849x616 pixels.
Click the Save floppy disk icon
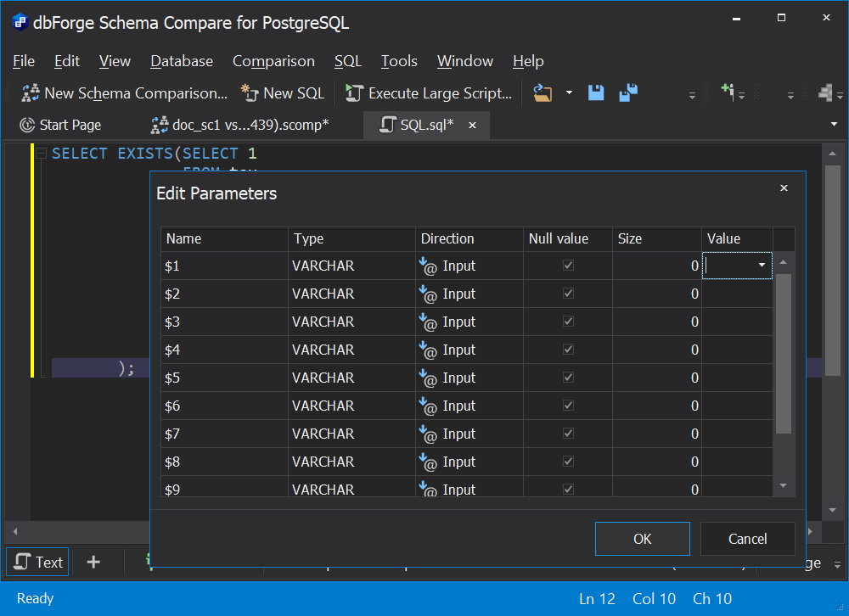click(x=596, y=93)
